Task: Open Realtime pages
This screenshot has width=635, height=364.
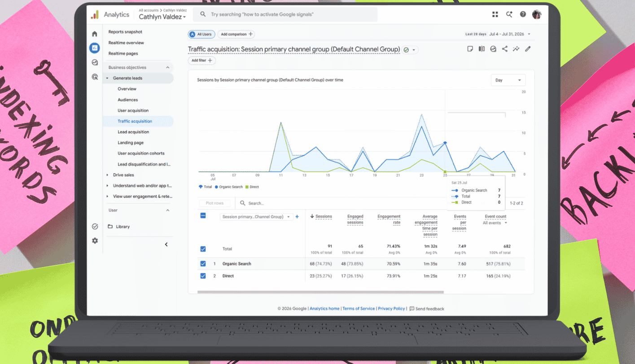Action: 123,53
